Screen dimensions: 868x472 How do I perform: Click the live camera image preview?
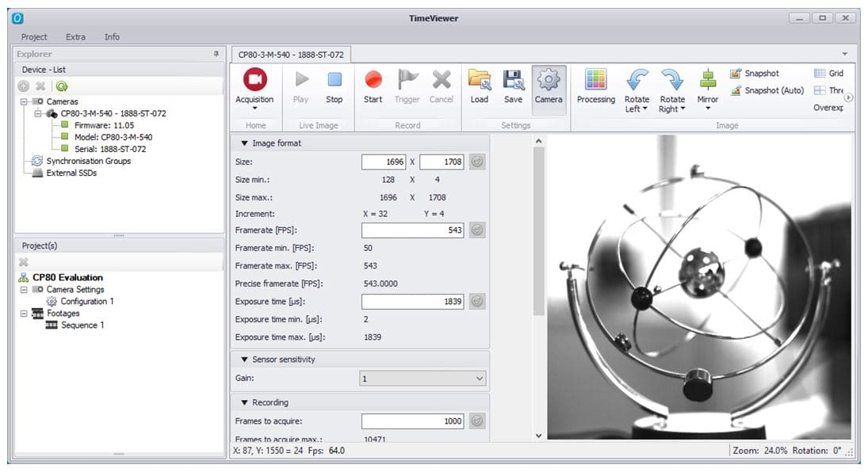(699, 287)
